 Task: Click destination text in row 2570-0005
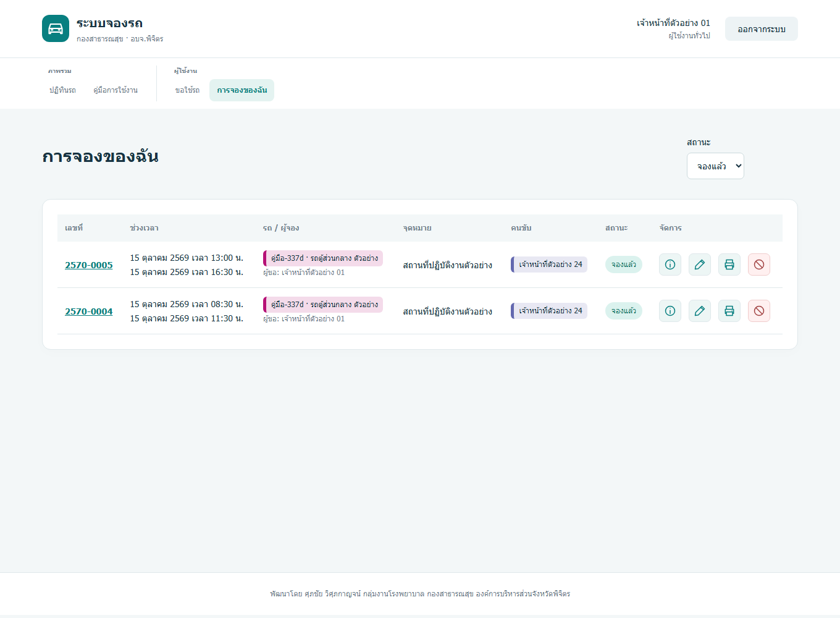tap(447, 265)
